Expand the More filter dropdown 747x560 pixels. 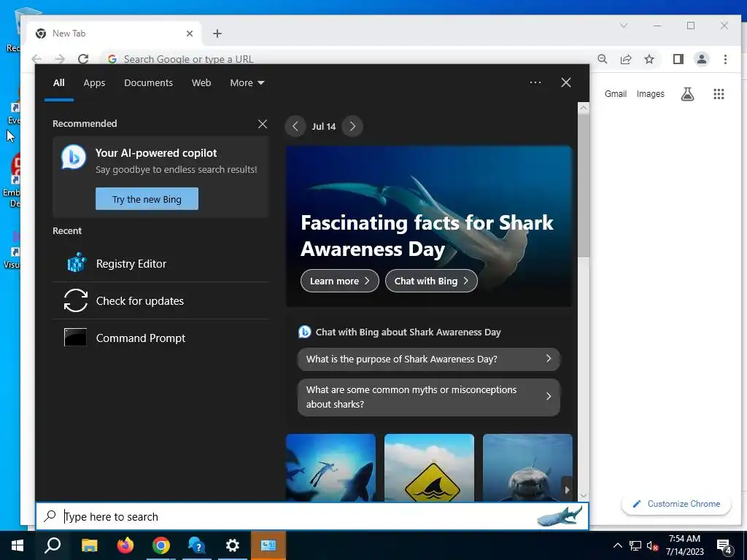pos(247,83)
